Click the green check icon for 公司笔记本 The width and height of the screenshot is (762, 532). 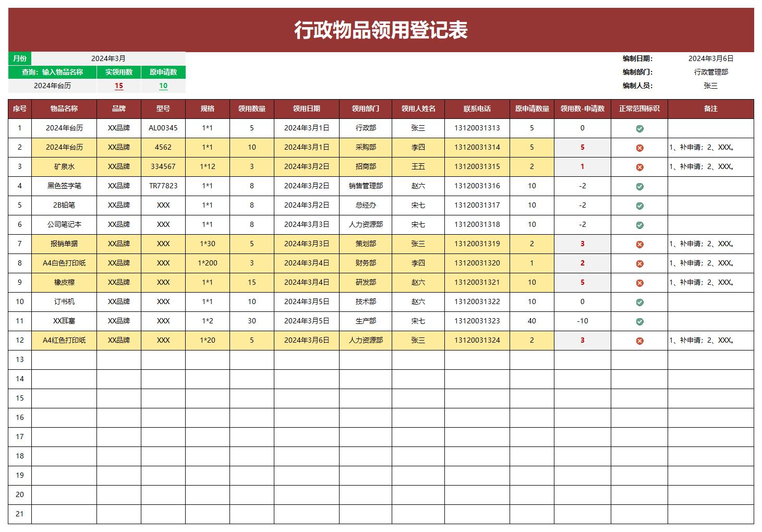639,225
